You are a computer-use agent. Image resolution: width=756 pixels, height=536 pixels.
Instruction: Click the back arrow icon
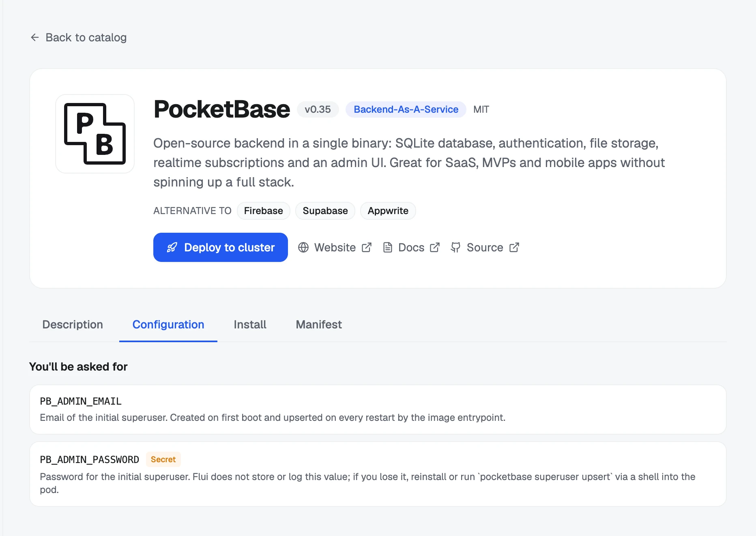[x=35, y=37]
